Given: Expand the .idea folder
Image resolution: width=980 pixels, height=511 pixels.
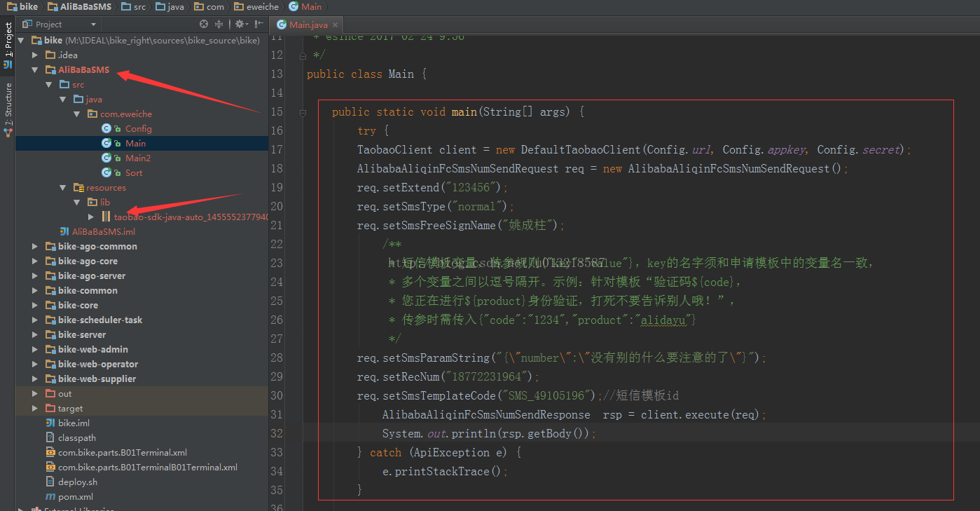Looking at the screenshot, I should 35,55.
